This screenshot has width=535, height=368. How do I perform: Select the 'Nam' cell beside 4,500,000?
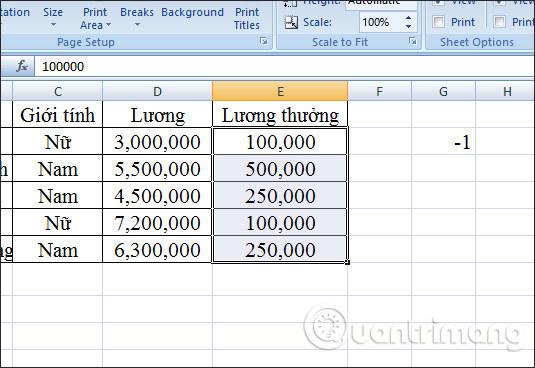pos(58,195)
